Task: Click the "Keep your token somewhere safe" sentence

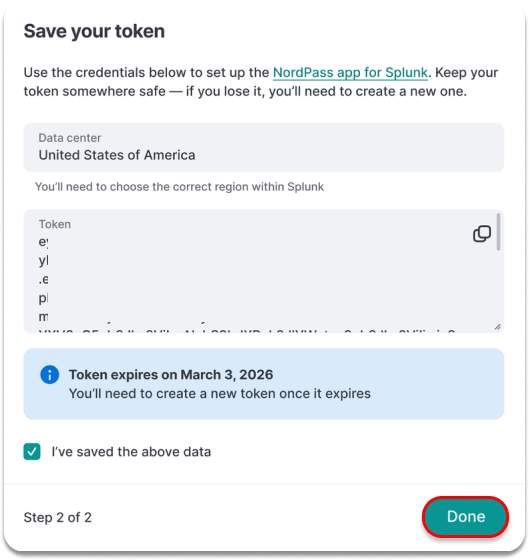Action: (x=261, y=82)
